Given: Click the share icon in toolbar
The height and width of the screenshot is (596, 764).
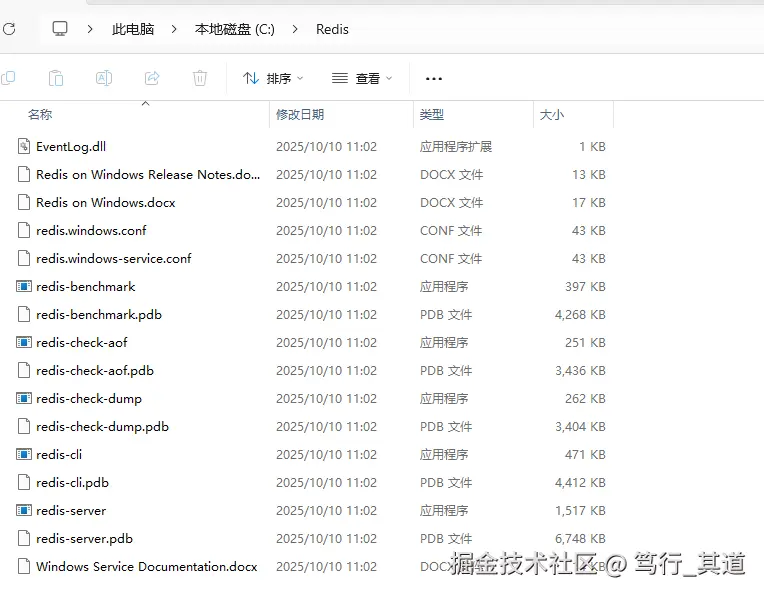Looking at the screenshot, I should point(152,78).
